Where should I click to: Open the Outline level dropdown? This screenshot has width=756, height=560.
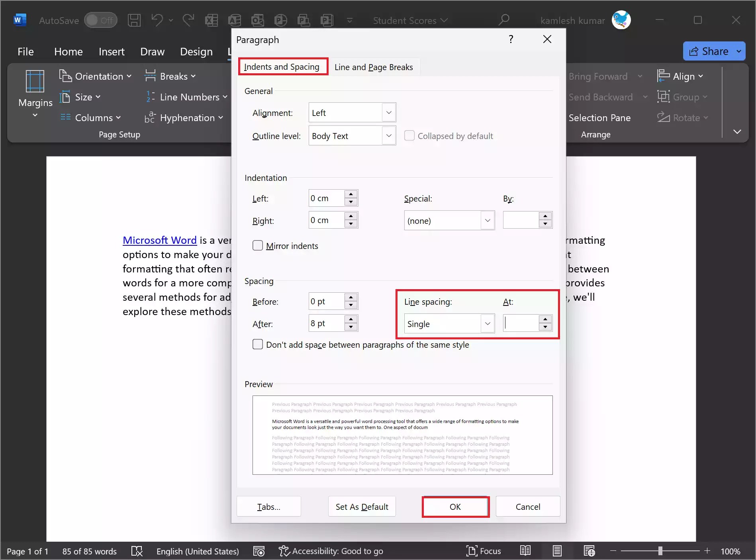[388, 135]
